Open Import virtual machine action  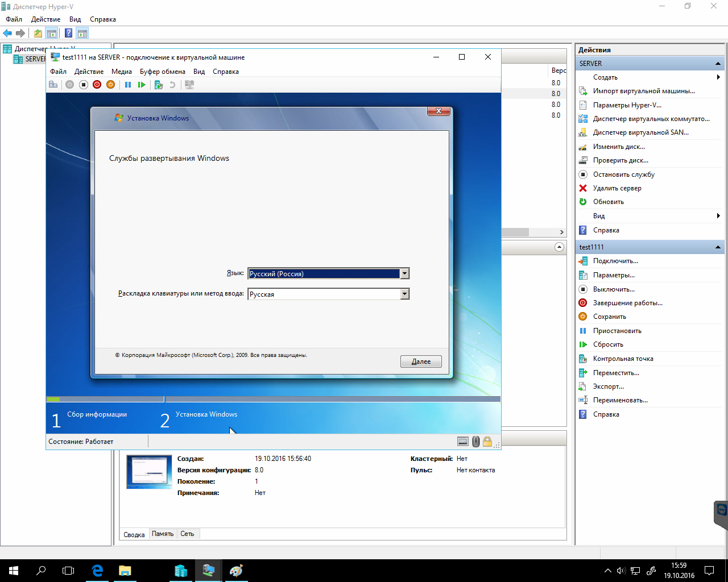pyautogui.click(x=644, y=91)
